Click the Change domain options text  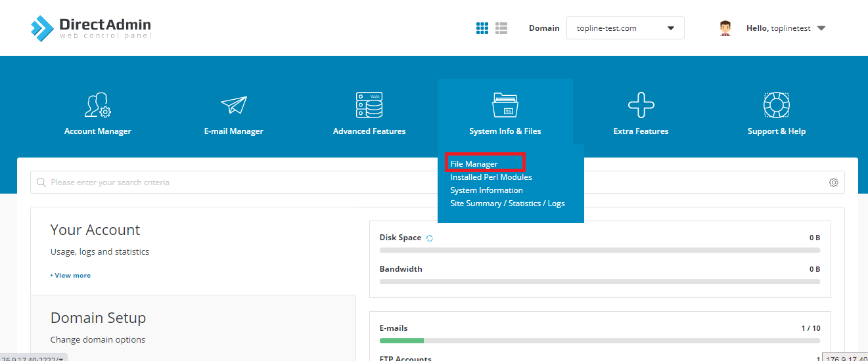(98, 339)
